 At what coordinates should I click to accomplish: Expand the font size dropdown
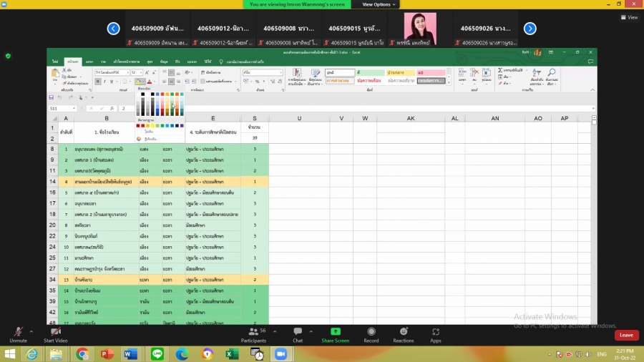pos(140,72)
